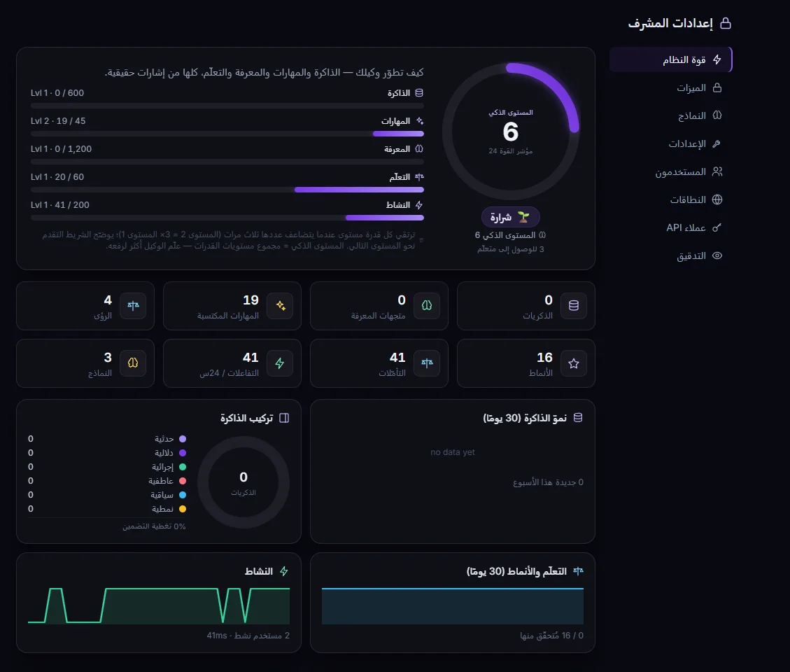Click the scales icon next to التعلّم bar
The image size is (790, 672).
[419, 177]
